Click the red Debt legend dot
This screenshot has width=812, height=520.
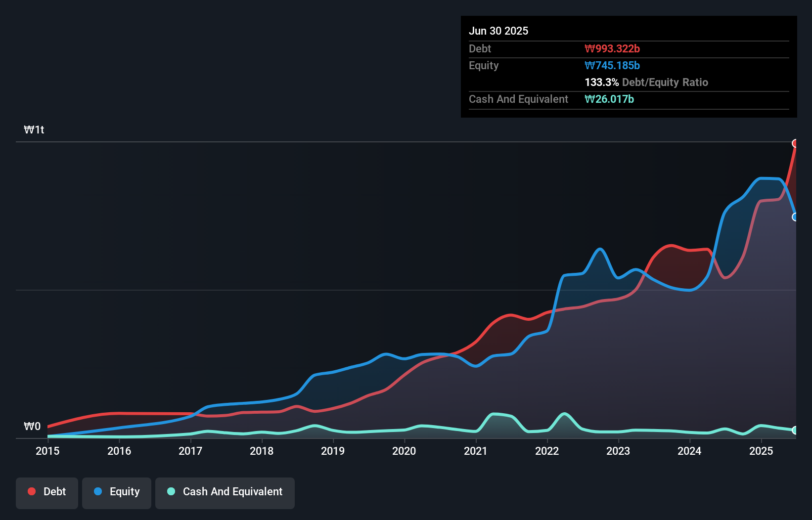[32, 491]
